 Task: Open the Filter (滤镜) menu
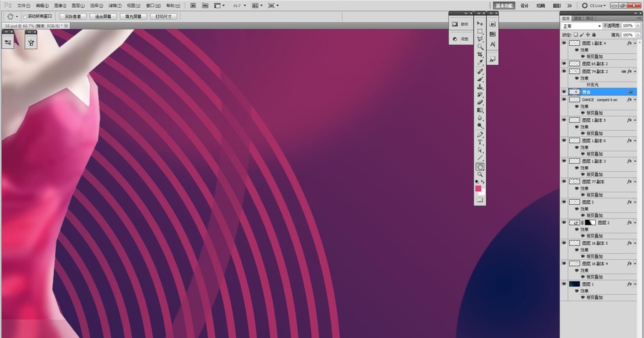(x=114, y=6)
